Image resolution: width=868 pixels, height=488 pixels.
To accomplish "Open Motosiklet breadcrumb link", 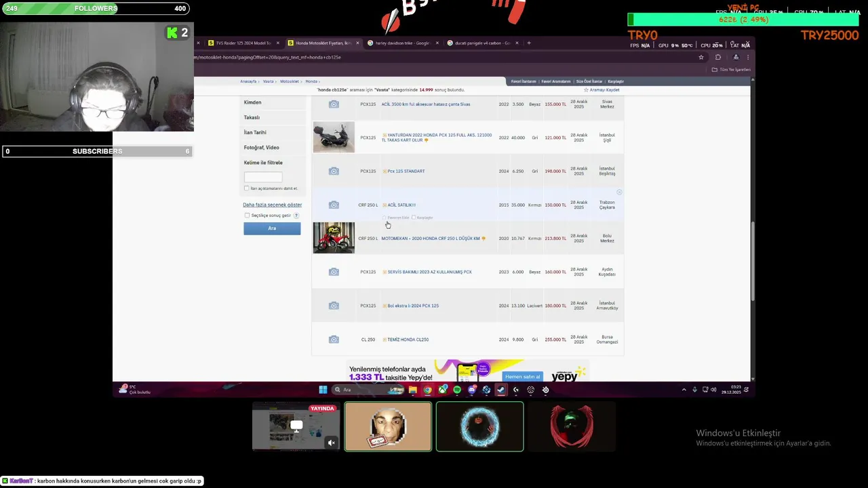I will [290, 81].
